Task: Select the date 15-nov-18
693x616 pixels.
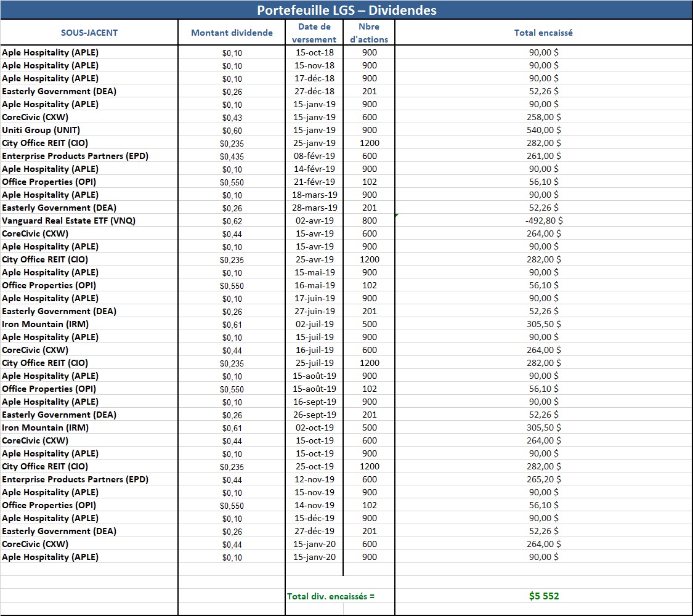Action: tap(315, 65)
